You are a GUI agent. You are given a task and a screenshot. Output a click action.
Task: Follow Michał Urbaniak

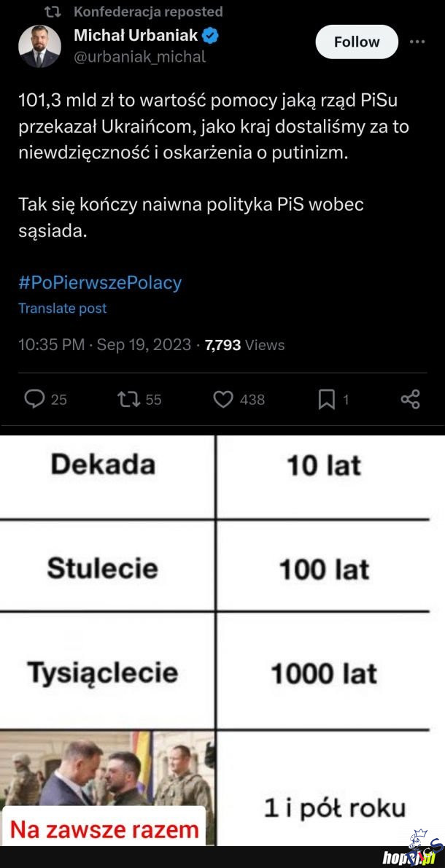coord(357,42)
